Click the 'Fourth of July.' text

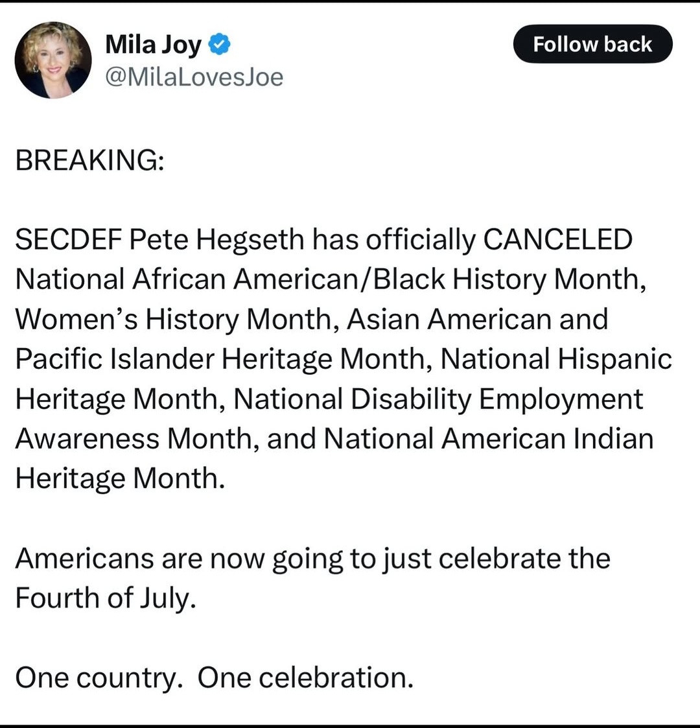tap(105, 598)
